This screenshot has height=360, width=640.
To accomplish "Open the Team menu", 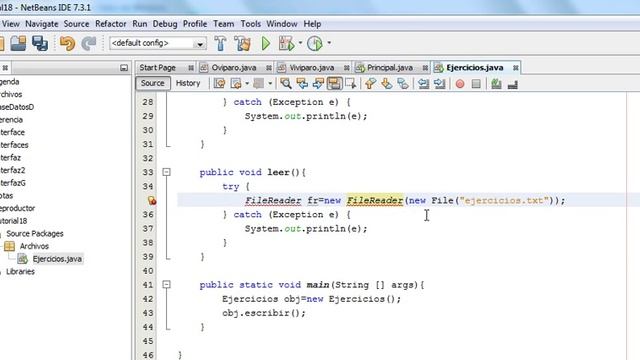I will 224,24.
